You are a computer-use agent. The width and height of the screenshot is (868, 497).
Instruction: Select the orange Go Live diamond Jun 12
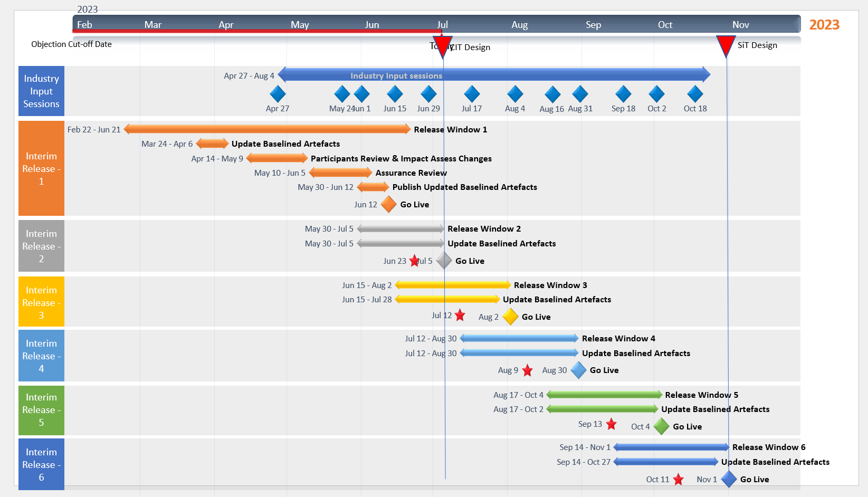tap(388, 204)
